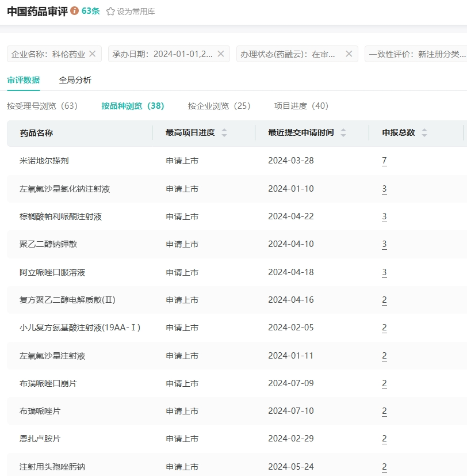Remove the 承办日期 filter tag
The height and width of the screenshot is (476, 467).
220,54
